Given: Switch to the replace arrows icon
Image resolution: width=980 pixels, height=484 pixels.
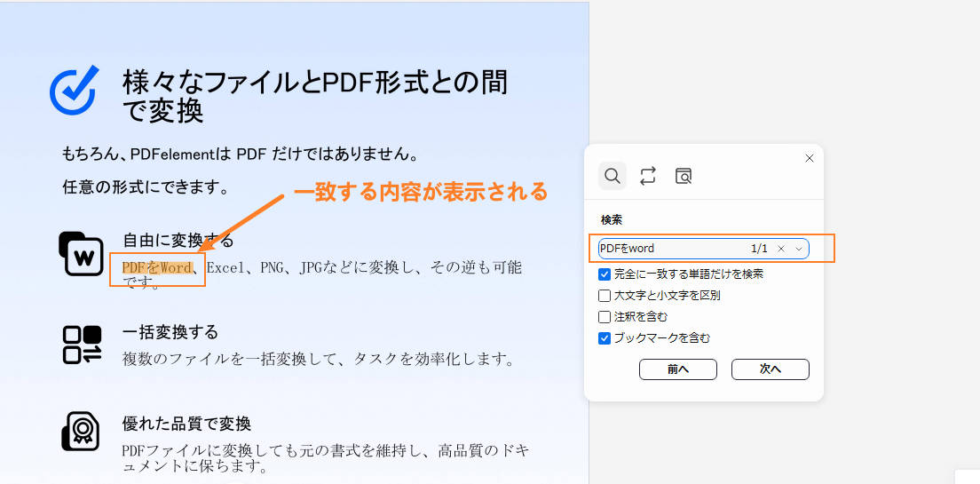Looking at the screenshot, I should click(648, 176).
